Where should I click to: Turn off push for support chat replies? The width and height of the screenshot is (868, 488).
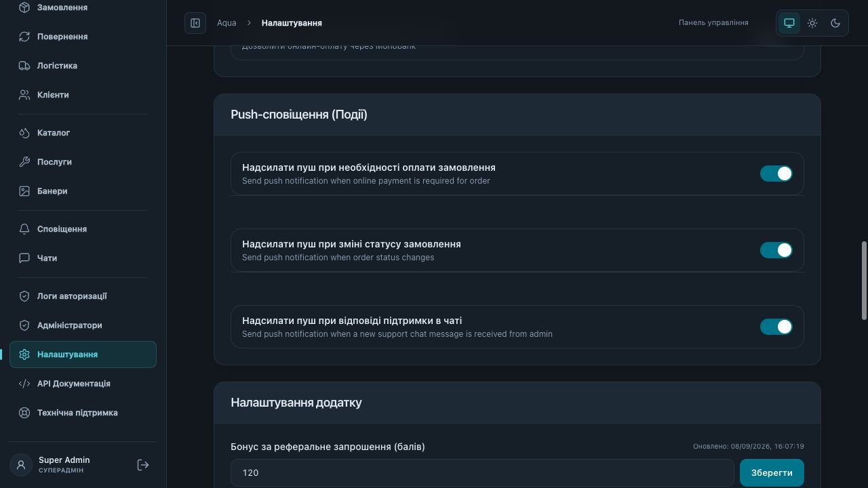coord(776,327)
